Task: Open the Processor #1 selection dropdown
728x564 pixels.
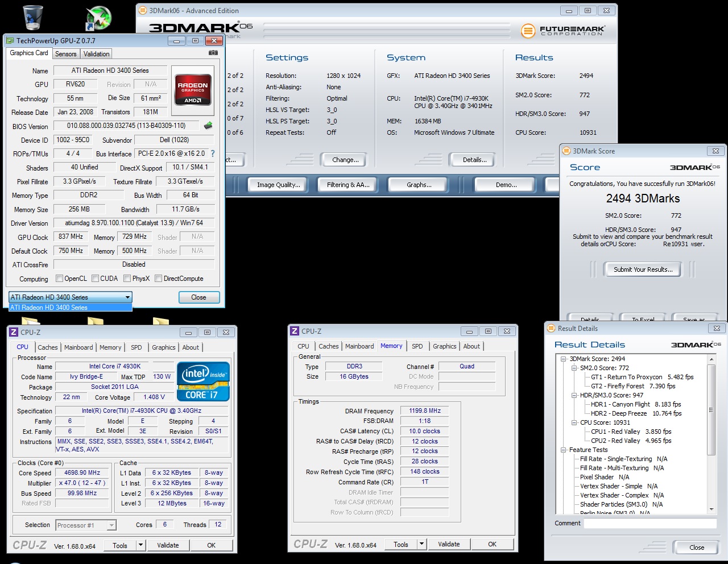Action: (x=86, y=525)
